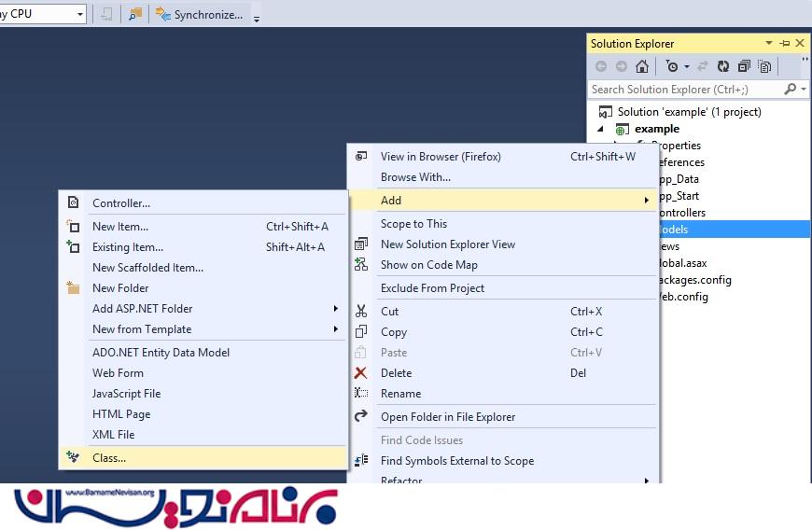The height and width of the screenshot is (530, 812).
Task: Click the Home icon in Solution Explorer
Action: (x=642, y=66)
